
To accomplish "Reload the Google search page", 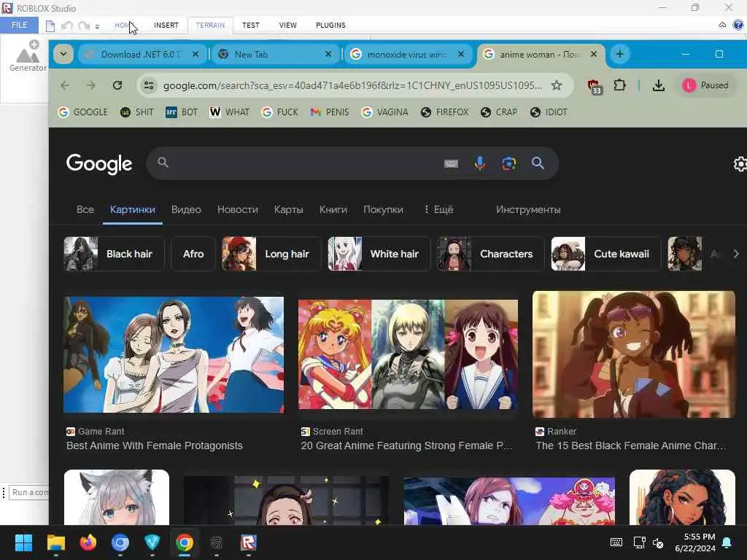I will click(117, 85).
